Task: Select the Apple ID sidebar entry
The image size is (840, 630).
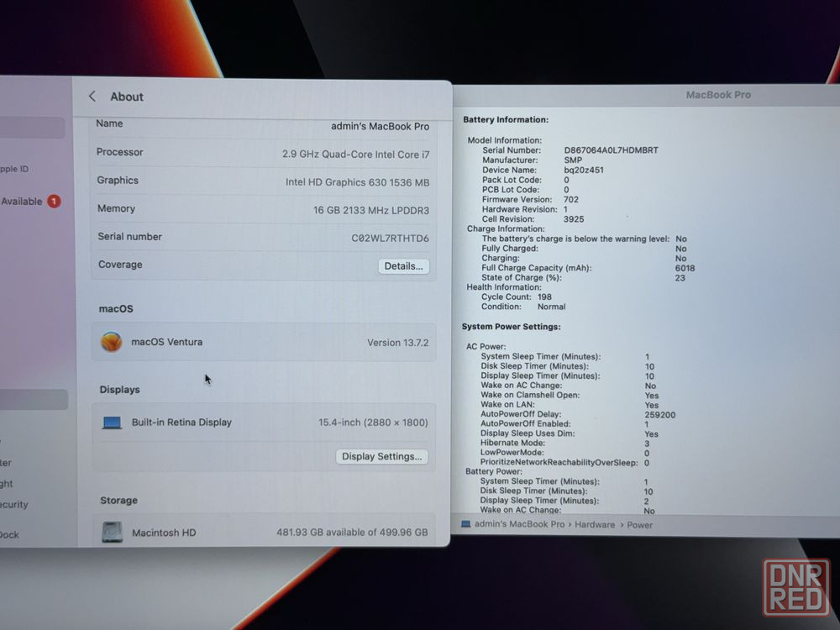Action: click(14, 169)
